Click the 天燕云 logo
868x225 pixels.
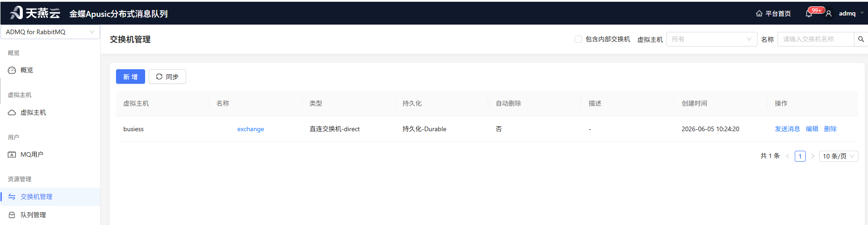click(x=35, y=13)
